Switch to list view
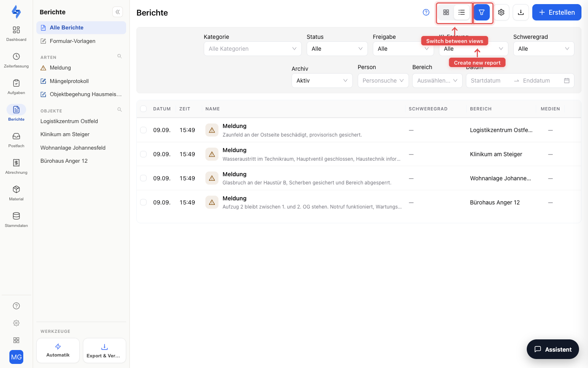Screen dimensions: 588x368 tap(462, 12)
